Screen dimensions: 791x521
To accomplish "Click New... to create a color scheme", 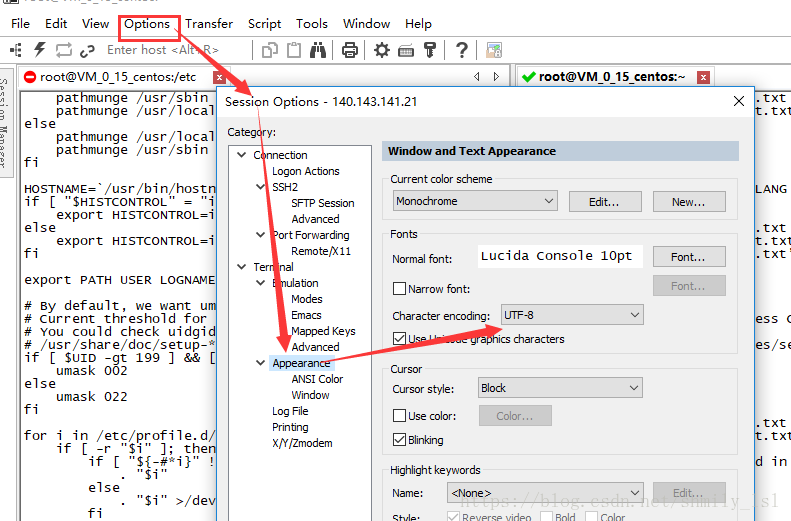I will coord(689,202).
